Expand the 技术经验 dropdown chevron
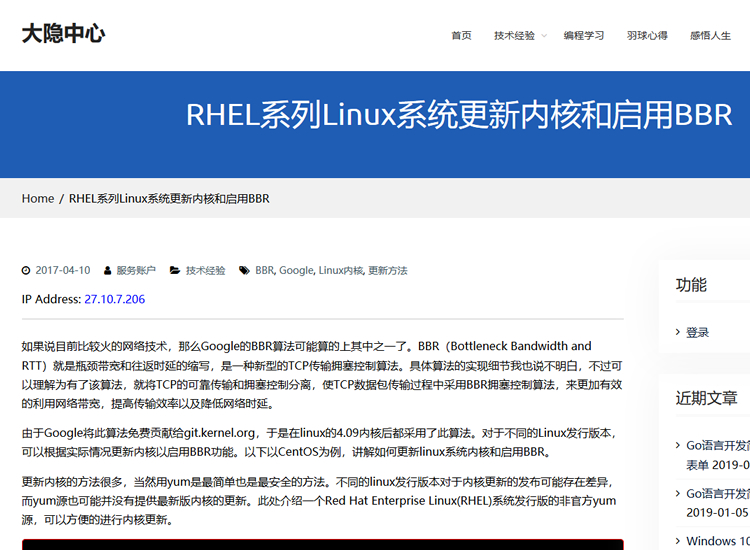 pos(544,36)
